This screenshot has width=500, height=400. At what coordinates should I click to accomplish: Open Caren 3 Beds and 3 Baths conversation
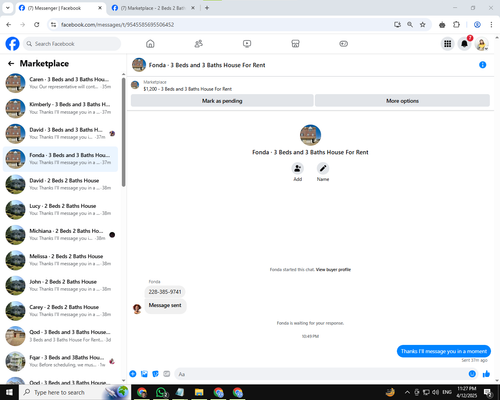click(x=60, y=83)
